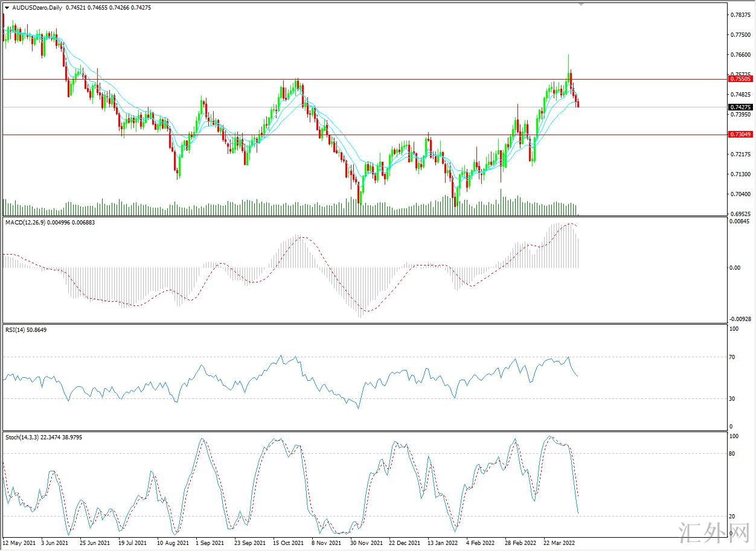Click the RSI 70 level axis label
The image size is (756, 551).
[x=733, y=357]
